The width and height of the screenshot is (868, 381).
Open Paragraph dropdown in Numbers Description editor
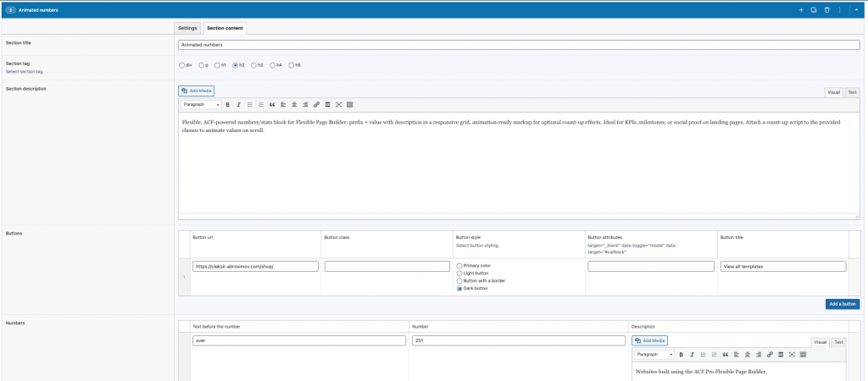[x=655, y=355]
